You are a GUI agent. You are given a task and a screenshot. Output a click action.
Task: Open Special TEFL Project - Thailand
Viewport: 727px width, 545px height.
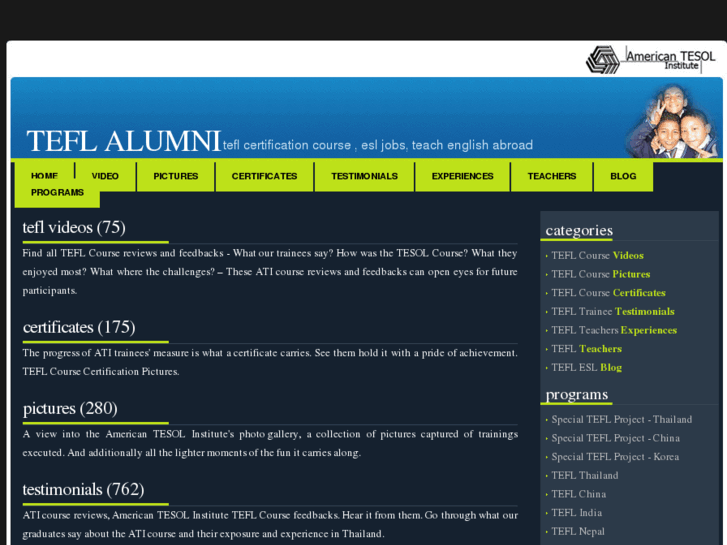(621, 420)
